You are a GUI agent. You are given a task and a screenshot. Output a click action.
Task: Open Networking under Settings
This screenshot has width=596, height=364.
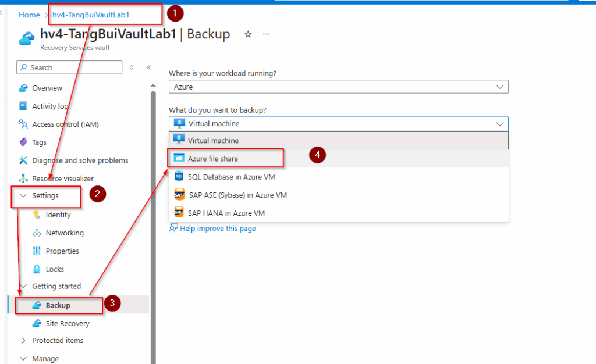(65, 233)
